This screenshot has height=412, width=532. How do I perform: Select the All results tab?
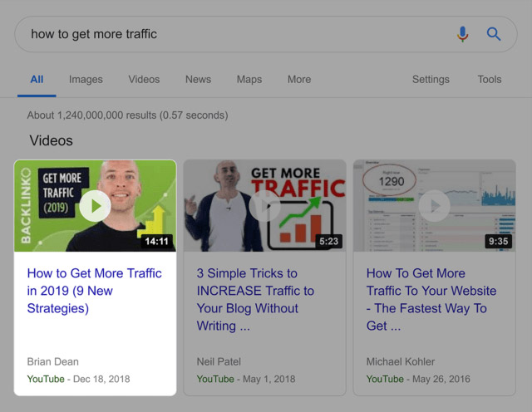[37, 80]
